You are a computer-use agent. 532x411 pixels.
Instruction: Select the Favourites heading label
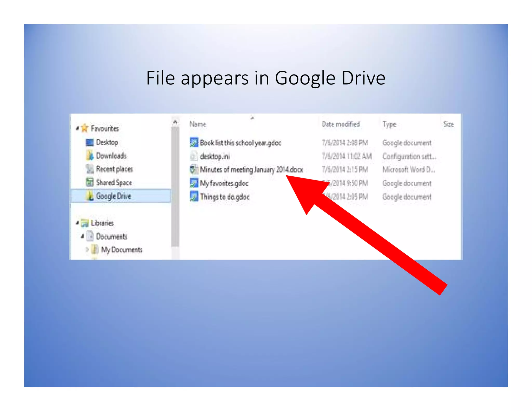[105, 128]
